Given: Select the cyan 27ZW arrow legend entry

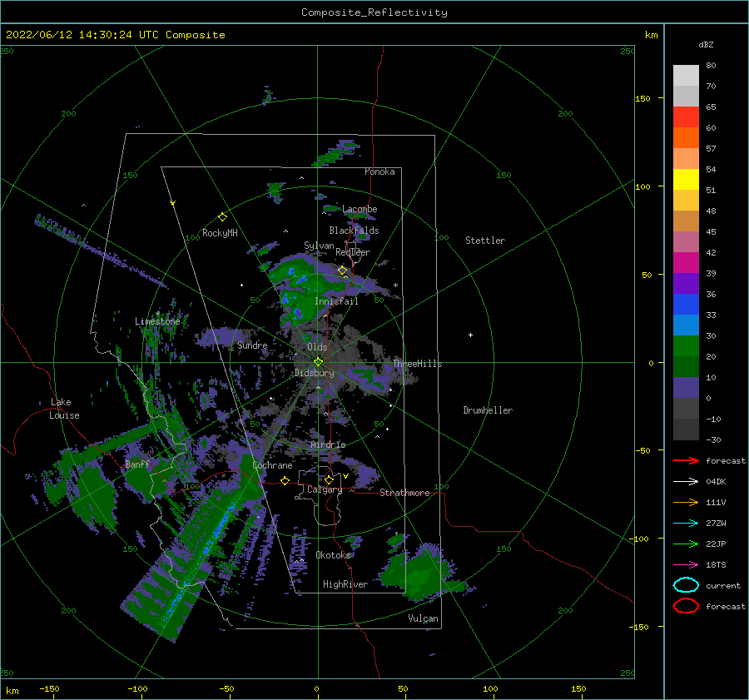Looking at the screenshot, I should pyautogui.click(x=686, y=524).
